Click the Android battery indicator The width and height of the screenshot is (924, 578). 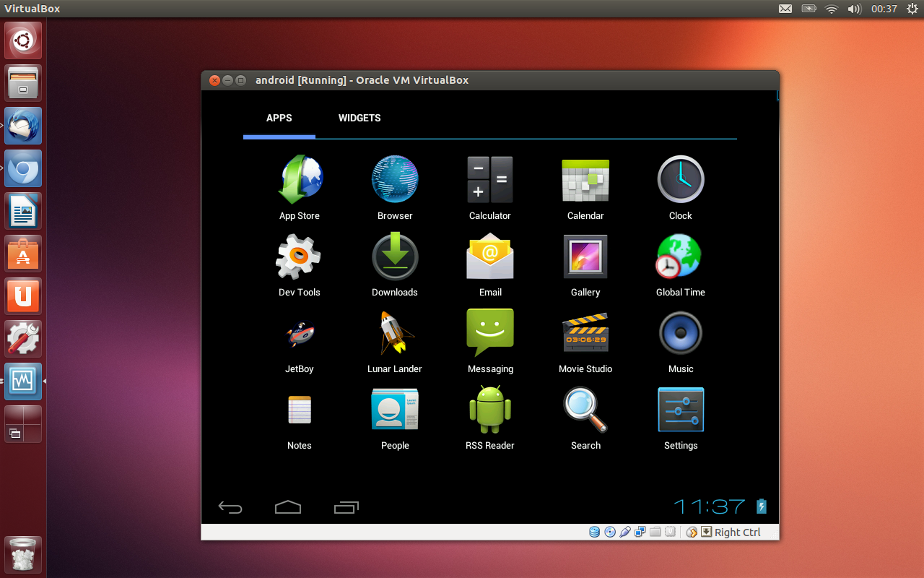pos(762,506)
